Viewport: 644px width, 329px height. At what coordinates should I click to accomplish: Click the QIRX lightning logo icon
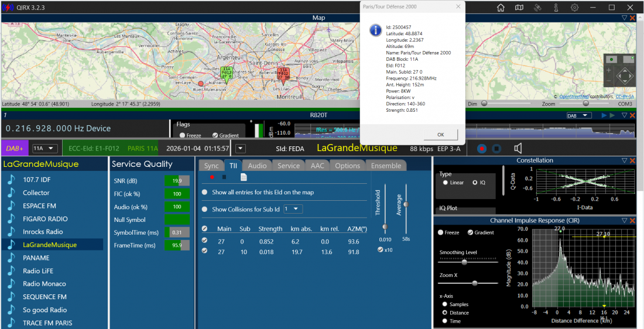(x=8, y=7)
